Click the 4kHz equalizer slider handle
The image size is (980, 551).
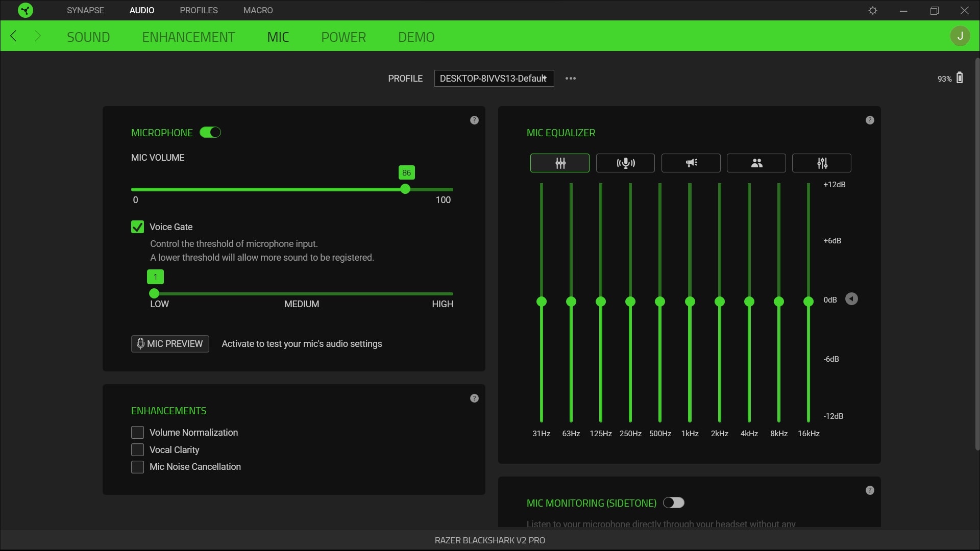tap(749, 302)
